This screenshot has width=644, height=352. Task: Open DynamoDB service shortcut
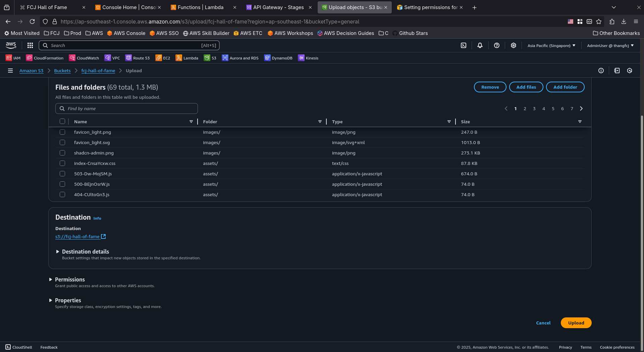(278, 58)
